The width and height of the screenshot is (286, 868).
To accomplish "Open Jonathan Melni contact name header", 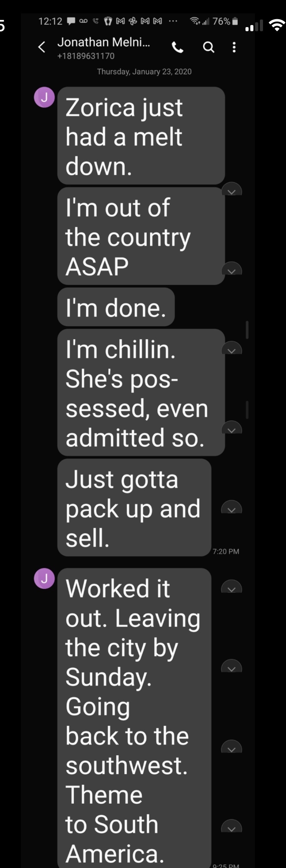I will (103, 42).
